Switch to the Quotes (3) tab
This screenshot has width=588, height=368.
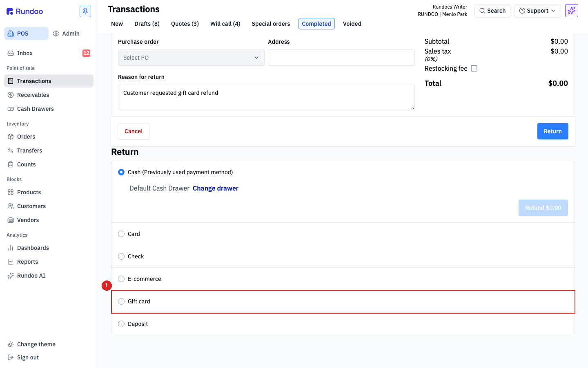185,24
